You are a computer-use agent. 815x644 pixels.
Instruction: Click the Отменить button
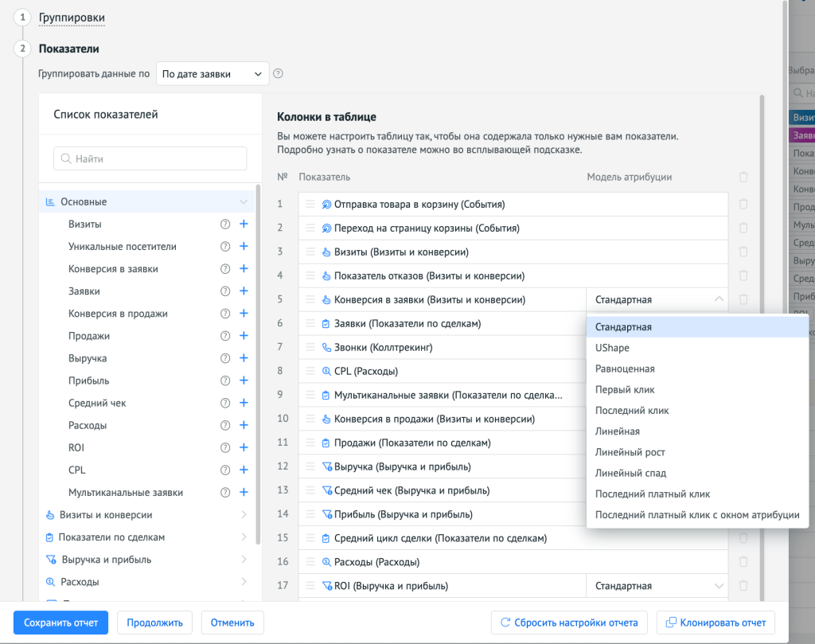click(232, 623)
